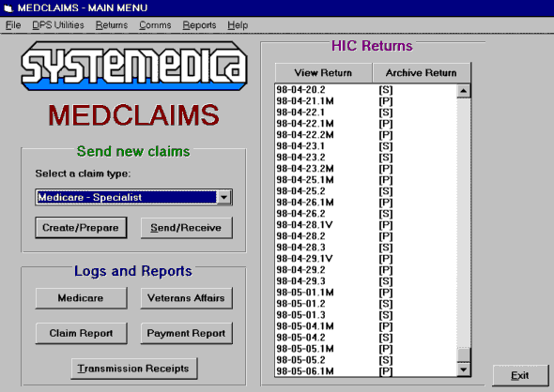This screenshot has width=554, height=392.
Task: Click the Send/Receive button
Action: (x=186, y=228)
